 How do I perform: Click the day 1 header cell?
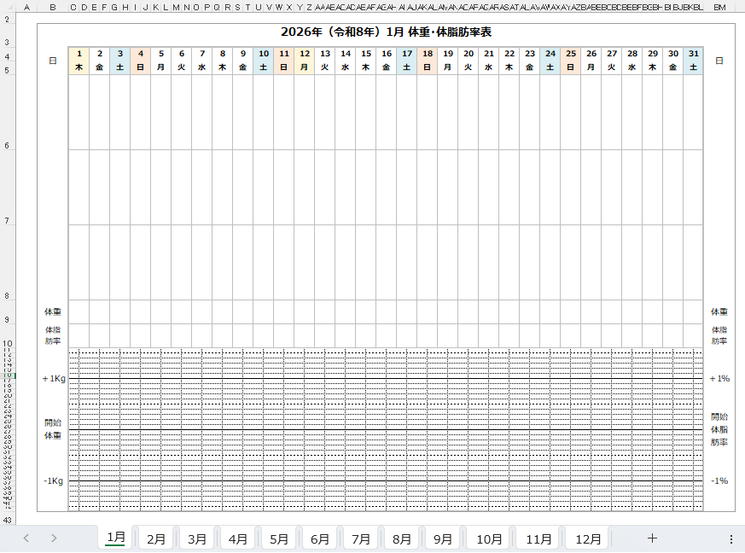point(79,60)
